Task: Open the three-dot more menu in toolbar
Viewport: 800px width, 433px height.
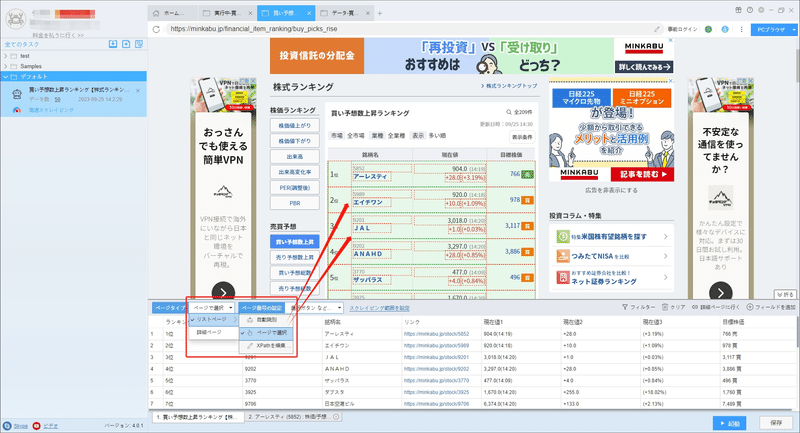Action: pyautogui.click(x=741, y=30)
